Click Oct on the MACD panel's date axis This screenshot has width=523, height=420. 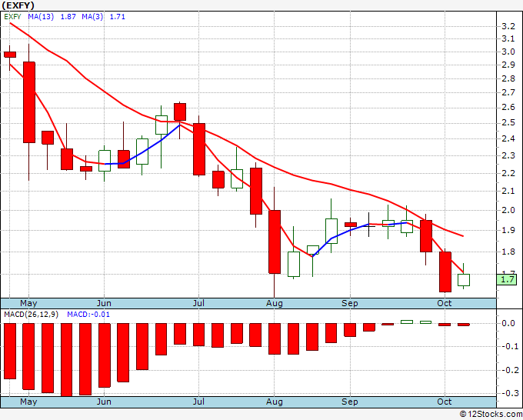[x=445, y=402]
